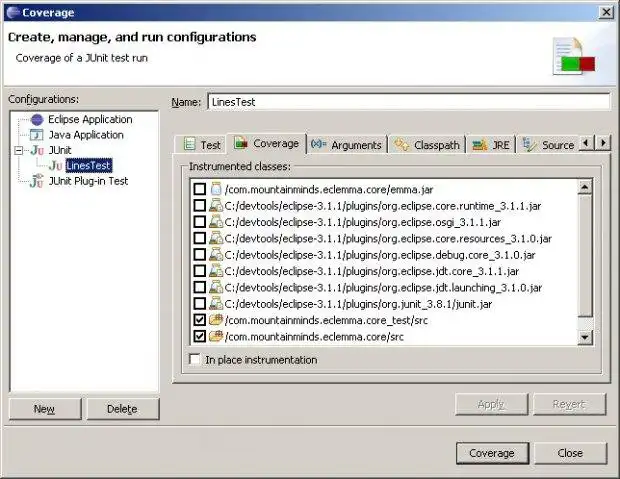Select LinesTest configuration
620x479 pixels.
coord(89,166)
